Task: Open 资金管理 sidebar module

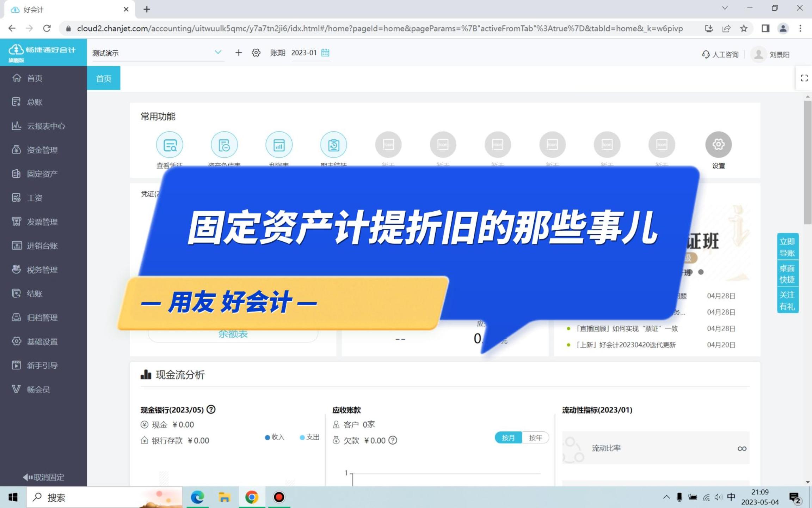Action: (x=43, y=150)
